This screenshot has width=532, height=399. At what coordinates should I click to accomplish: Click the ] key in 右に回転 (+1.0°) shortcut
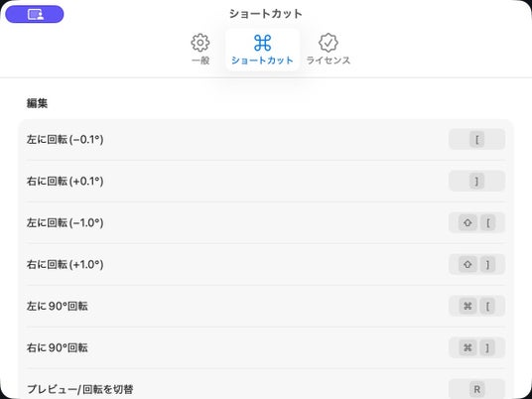pos(488,264)
